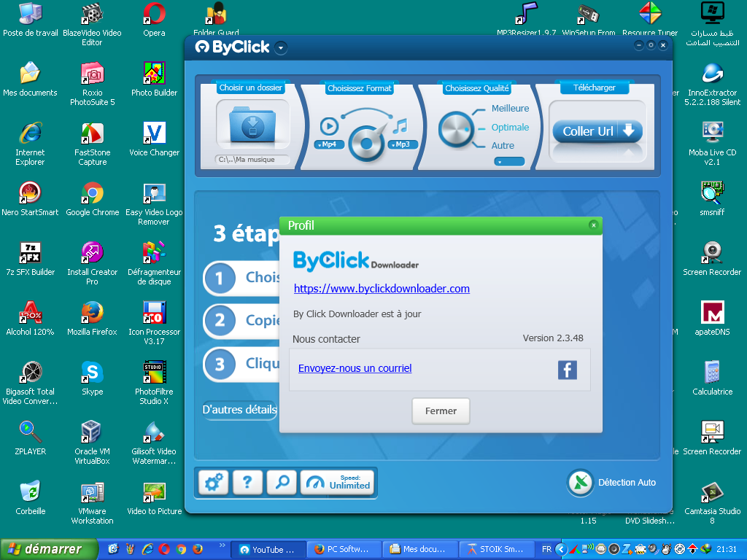747x560 pixels.
Task: Open the ByClick settings gear icon
Action: click(214, 483)
